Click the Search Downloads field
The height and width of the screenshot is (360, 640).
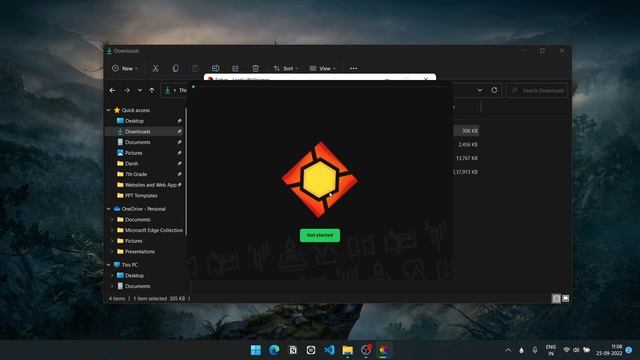[x=537, y=90]
